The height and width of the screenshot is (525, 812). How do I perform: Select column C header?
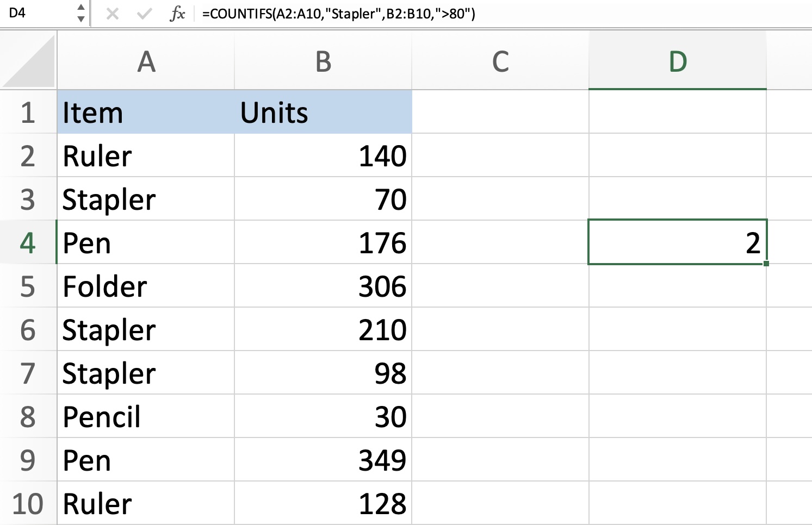point(500,61)
